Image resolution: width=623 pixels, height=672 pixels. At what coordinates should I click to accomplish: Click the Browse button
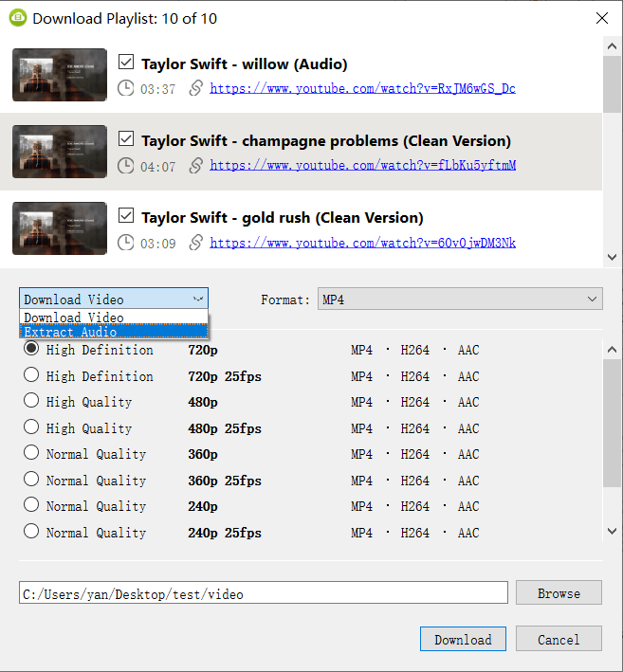(x=559, y=593)
